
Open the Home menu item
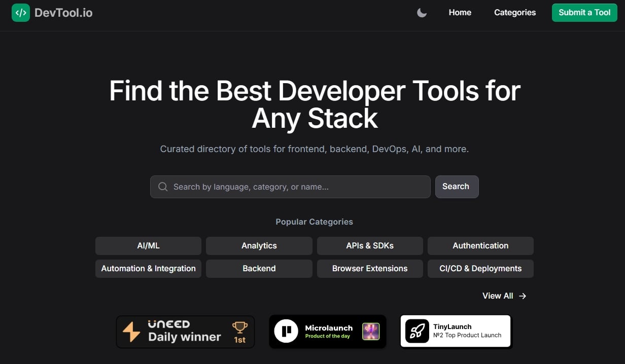pos(460,13)
